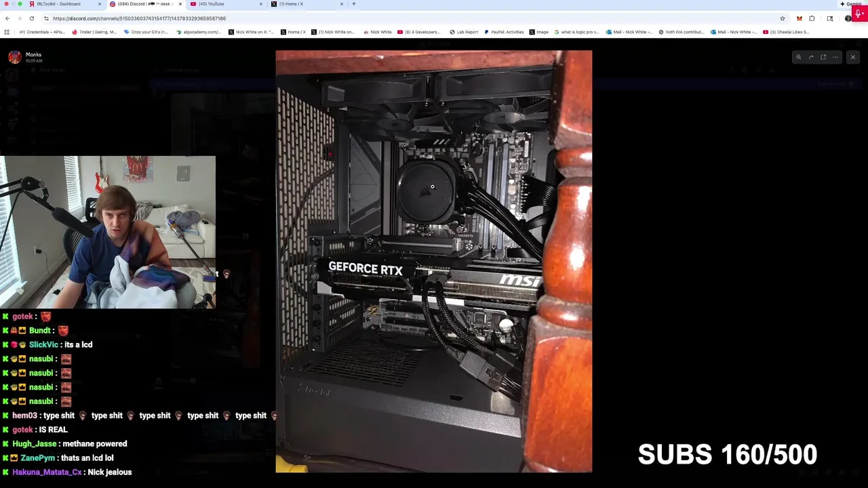This screenshot has width=868, height=488.
Task: Close the YouTube tab
Action: click(x=261, y=4)
